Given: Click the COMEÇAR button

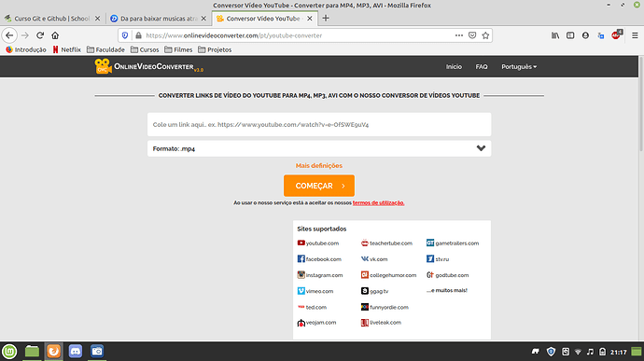Looking at the screenshot, I should click(319, 186).
